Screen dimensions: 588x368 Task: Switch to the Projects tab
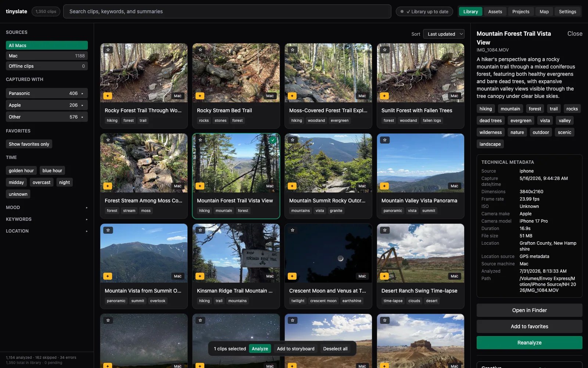coord(521,11)
